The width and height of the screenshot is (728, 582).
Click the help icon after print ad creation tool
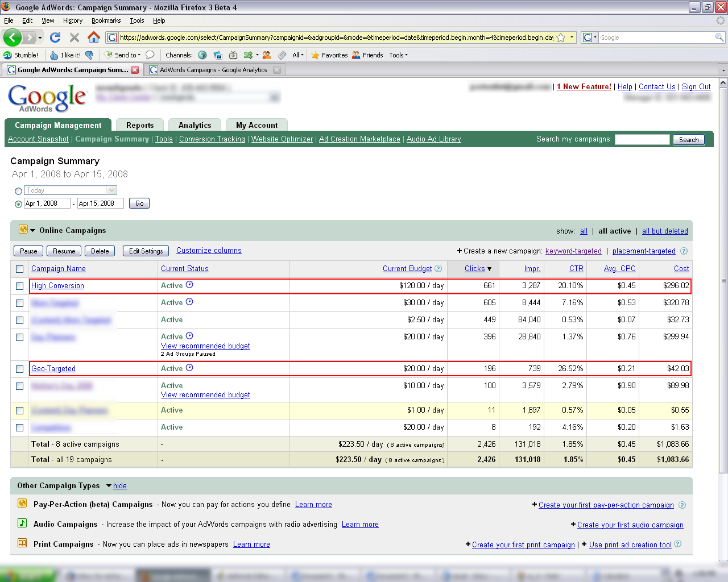(677, 544)
